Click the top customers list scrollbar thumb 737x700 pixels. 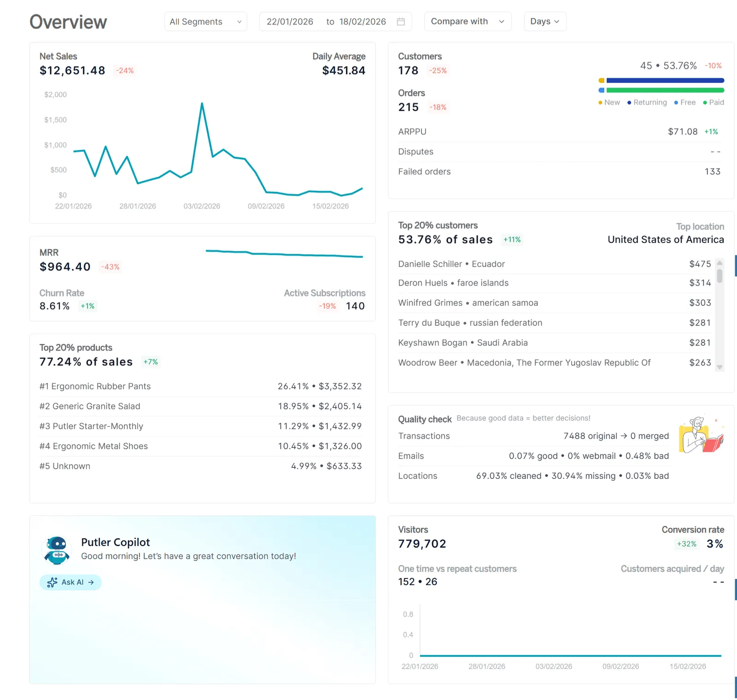(719, 275)
